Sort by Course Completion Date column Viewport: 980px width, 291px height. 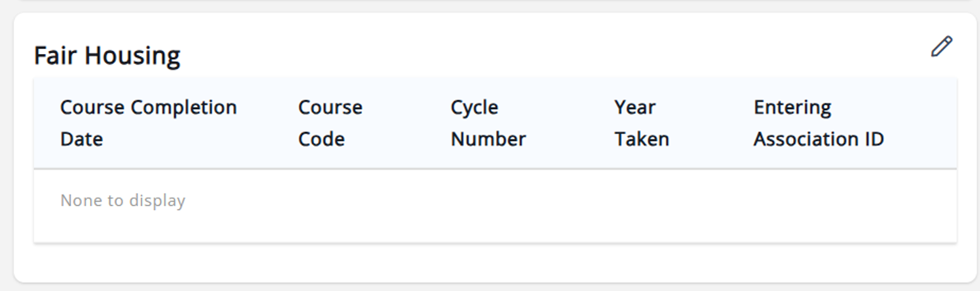click(x=148, y=123)
